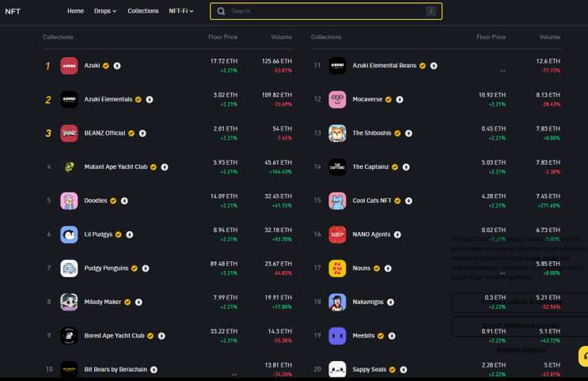Screen dimensions: 588x381
Task: Sort left table by Floor Price
Action: click(222, 36)
